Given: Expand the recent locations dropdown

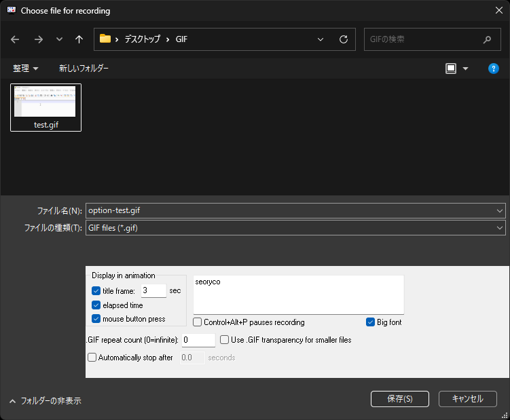Looking at the screenshot, I should [x=59, y=39].
